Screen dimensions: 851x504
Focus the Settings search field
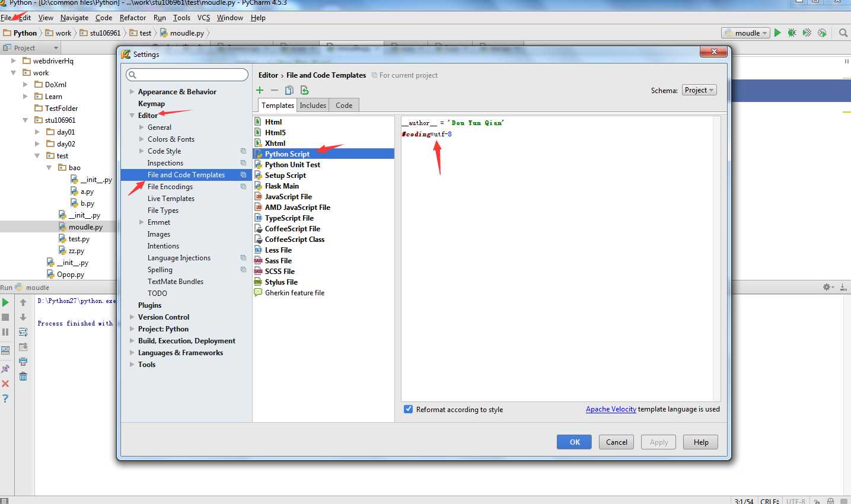(187, 74)
